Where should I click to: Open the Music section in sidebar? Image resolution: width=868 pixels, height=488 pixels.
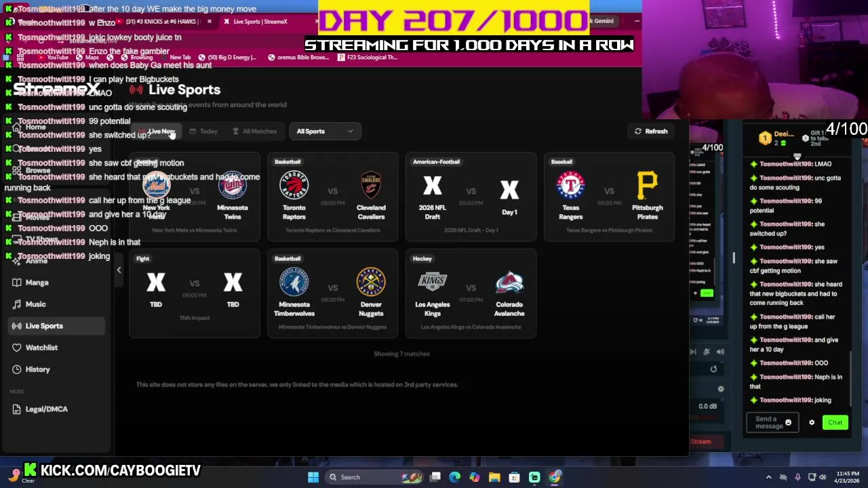[57, 304]
